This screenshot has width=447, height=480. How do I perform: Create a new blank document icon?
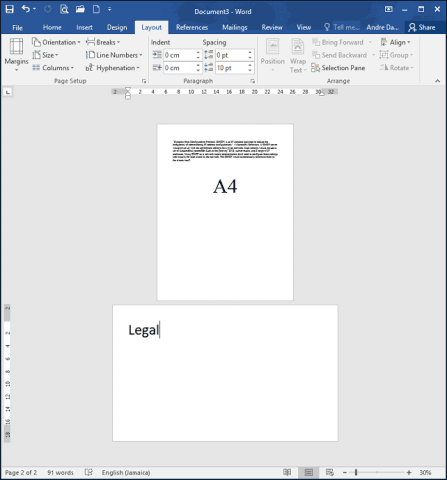tap(96, 9)
